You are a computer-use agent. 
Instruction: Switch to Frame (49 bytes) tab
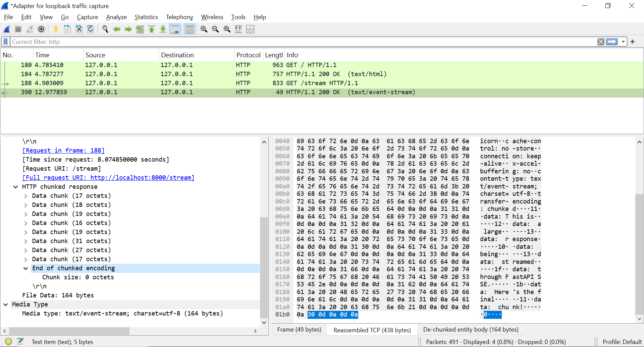[299, 330]
